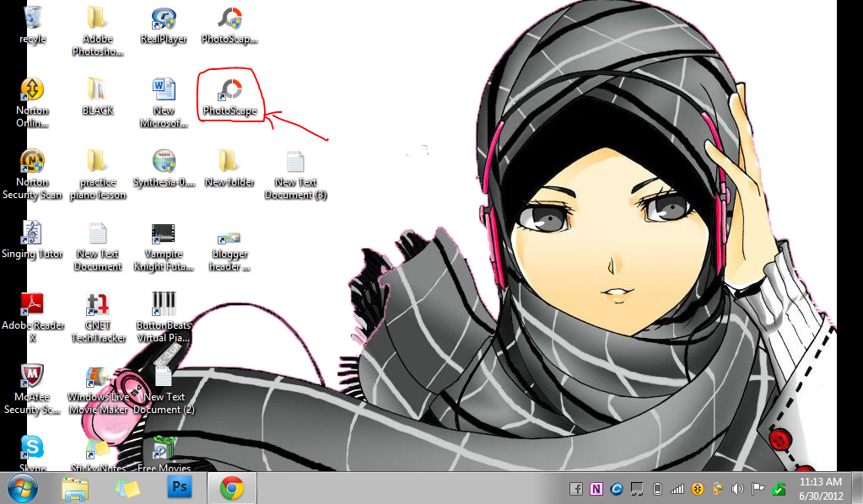The image size is (863, 504).
Task: Select the New Text Document file icon
Action: pyautogui.click(x=97, y=246)
